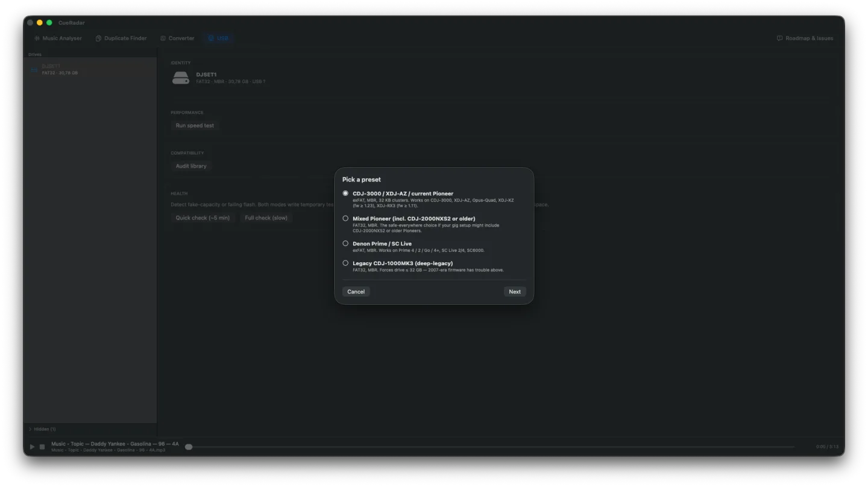Image resolution: width=868 pixels, height=487 pixels.
Task: Click the Music Analyser waveform icon
Action: [x=37, y=38]
